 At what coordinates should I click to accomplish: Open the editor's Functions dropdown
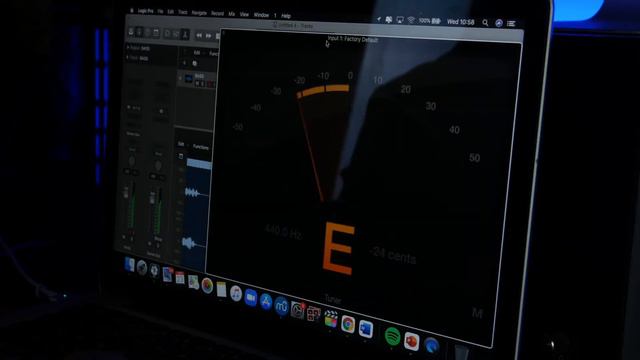[201, 147]
